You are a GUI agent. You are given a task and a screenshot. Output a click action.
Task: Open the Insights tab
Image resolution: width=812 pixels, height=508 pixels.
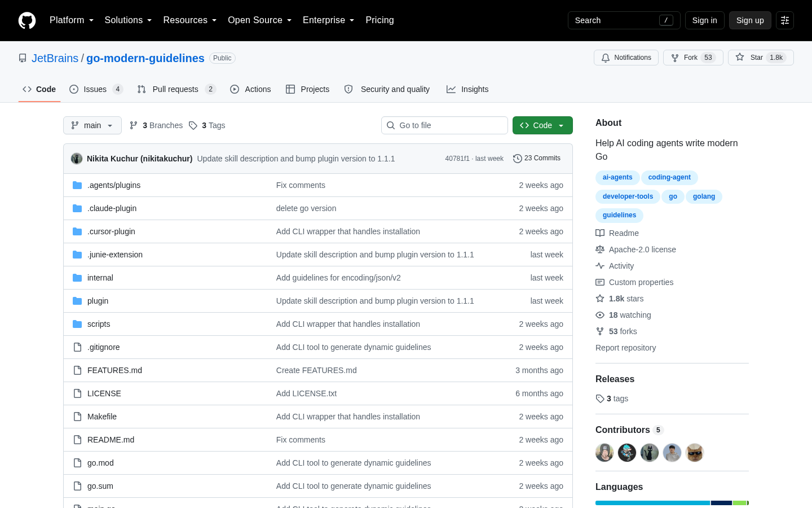(x=467, y=89)
